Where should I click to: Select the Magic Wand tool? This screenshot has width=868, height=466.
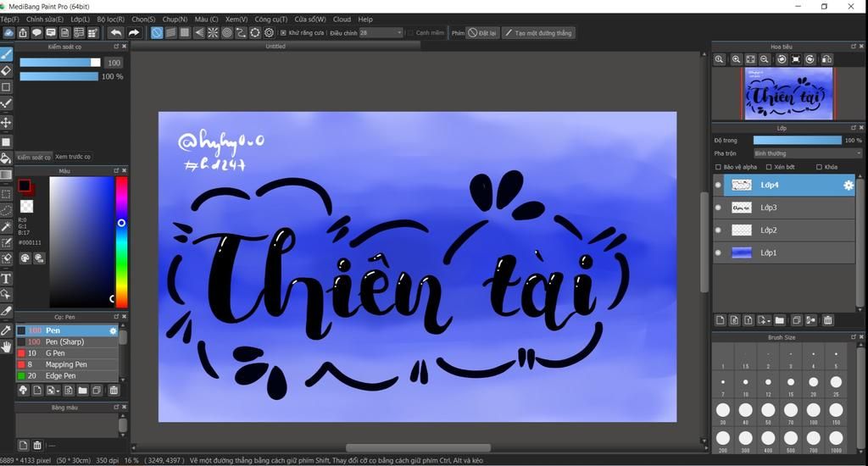click(x=6, y=226)
